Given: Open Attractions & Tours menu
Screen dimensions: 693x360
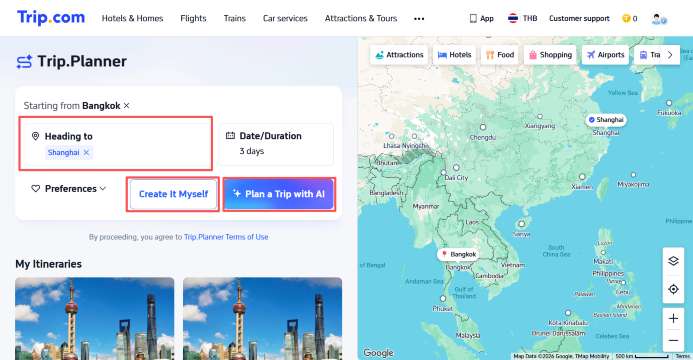Looking at the screenshot, I should [361, 19].
